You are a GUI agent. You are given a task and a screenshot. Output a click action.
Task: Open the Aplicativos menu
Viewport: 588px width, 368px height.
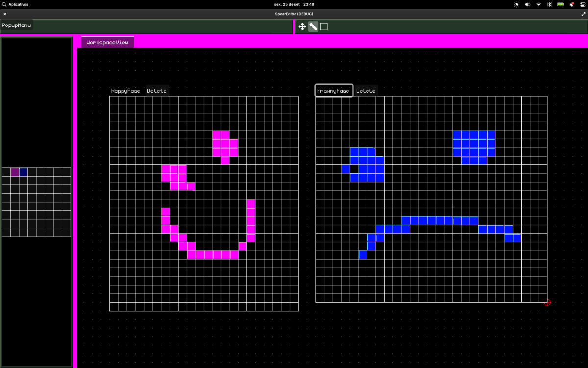15,4
